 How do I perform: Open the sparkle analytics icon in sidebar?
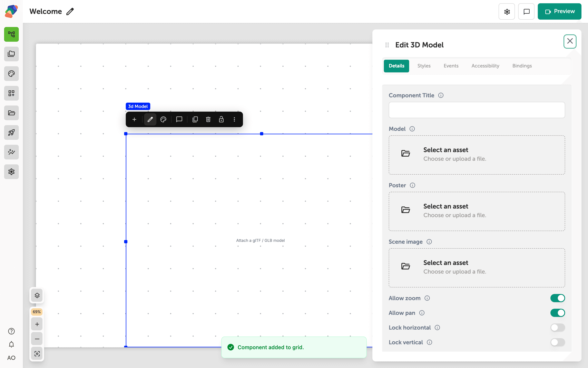click(x=11, y=152)
